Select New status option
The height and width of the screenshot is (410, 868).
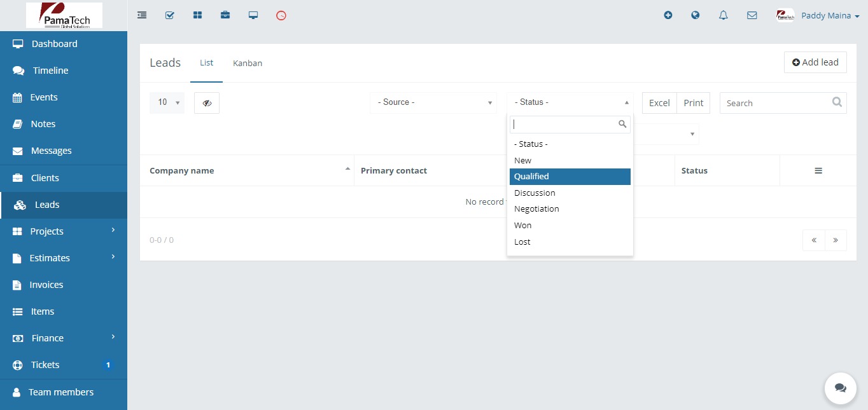[570, 160]
